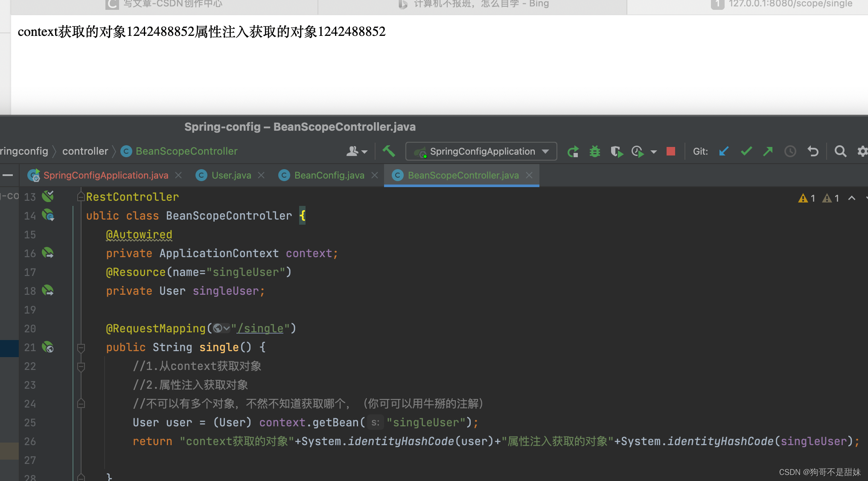Click the Build project hammer icon

(388, 151)
